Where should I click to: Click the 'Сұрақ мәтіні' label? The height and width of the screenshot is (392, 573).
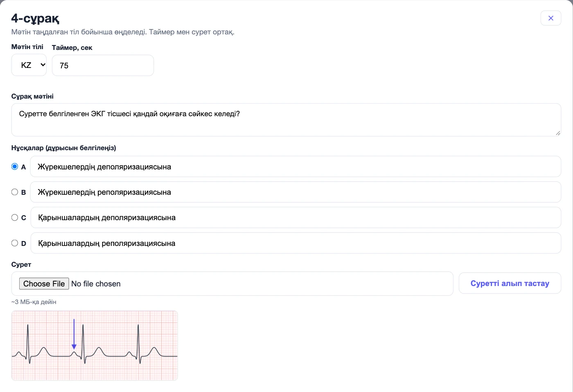[x=32, y=97]
